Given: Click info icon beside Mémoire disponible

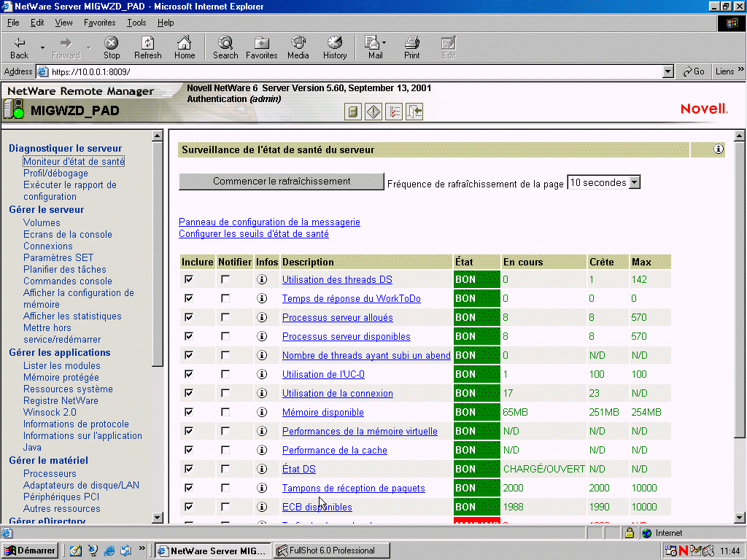Looking at the screenshot, I should [x=262, y=412].
